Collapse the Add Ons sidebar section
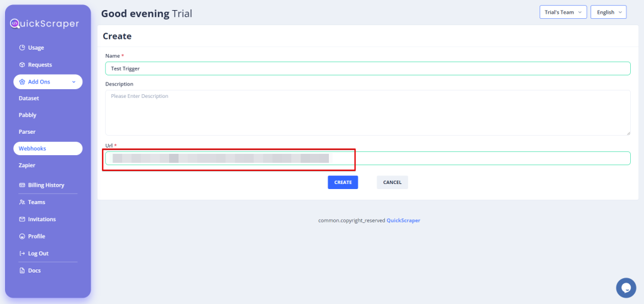The width and height of the screenshot is (644, 304). 74,82
